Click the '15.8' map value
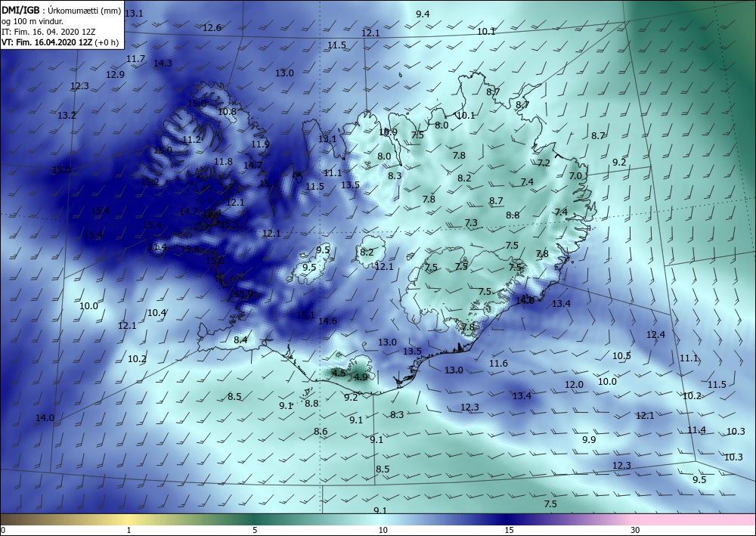The height and width of the screenshot is (536, 756). [190, 249]
